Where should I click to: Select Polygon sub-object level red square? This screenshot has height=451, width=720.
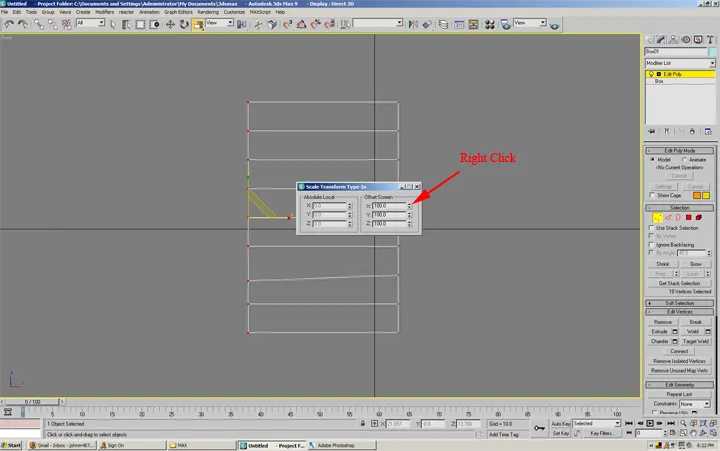688,217
